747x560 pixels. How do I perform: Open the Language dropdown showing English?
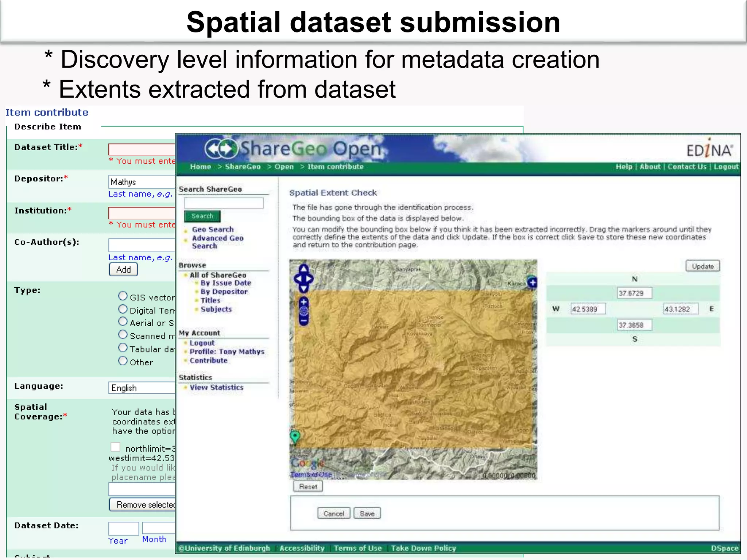click(142, 388)
